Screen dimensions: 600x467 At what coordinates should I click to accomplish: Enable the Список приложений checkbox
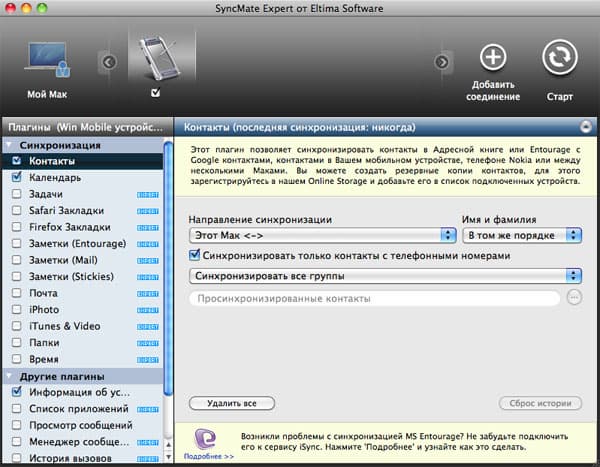(16, 408)
